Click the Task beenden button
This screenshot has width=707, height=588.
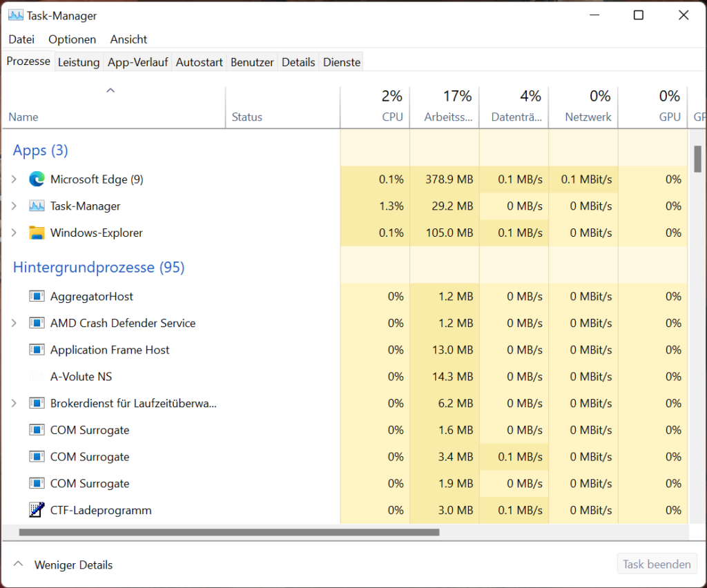pos(657,564)
